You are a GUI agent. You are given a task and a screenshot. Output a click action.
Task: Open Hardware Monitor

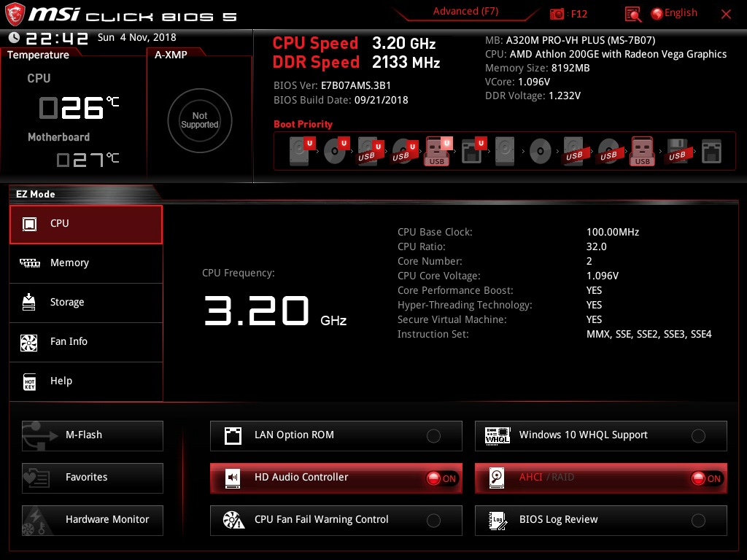pyautogui.click(x=93, y=521)
